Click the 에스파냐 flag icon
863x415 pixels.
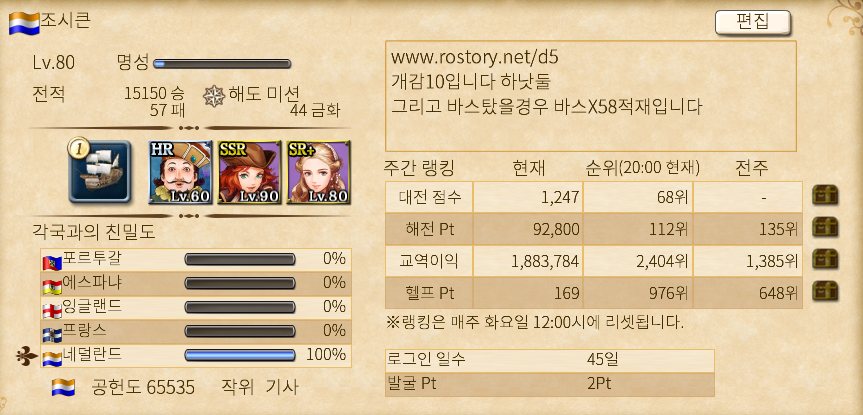pos(52,287)
